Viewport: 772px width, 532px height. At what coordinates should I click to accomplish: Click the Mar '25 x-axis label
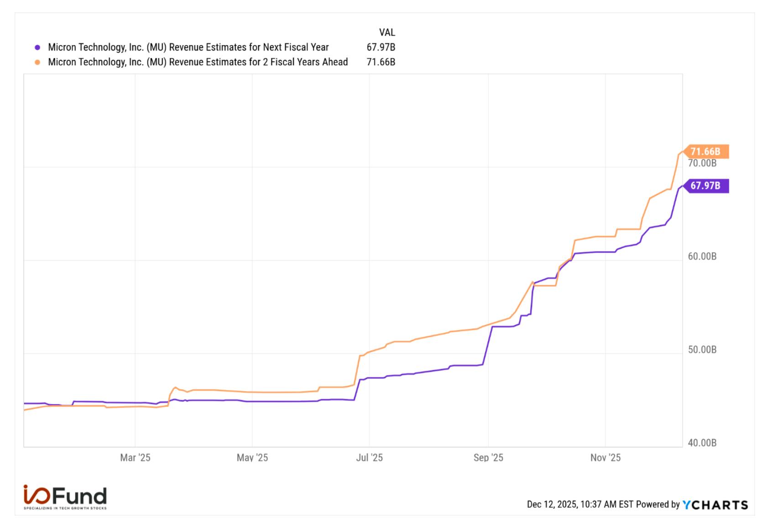tap(135, 458)
